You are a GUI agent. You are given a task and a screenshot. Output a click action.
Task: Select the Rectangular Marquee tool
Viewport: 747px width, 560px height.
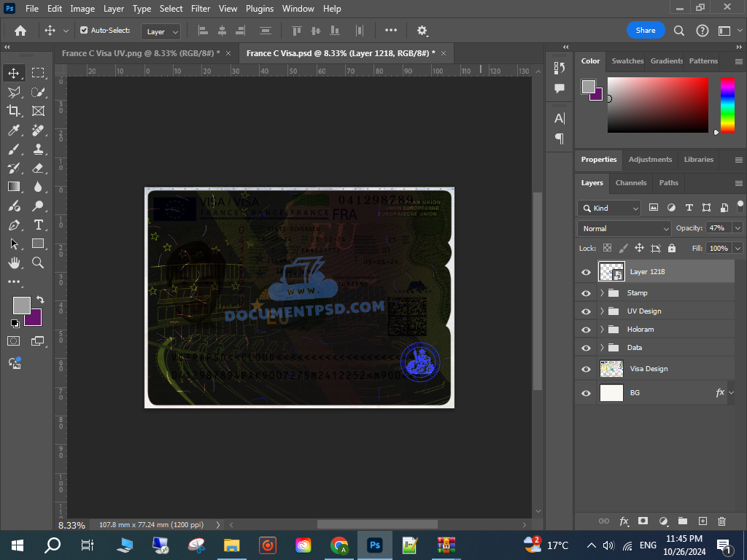[38, 73]
